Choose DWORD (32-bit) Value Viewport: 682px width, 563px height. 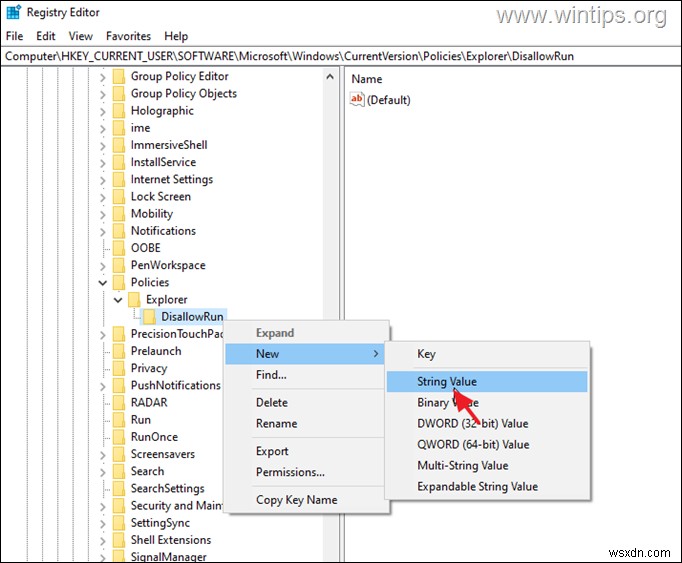(487, 423)
